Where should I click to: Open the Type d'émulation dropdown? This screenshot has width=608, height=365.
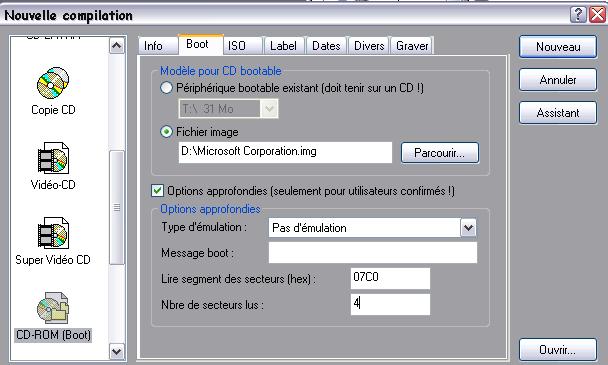468,228
